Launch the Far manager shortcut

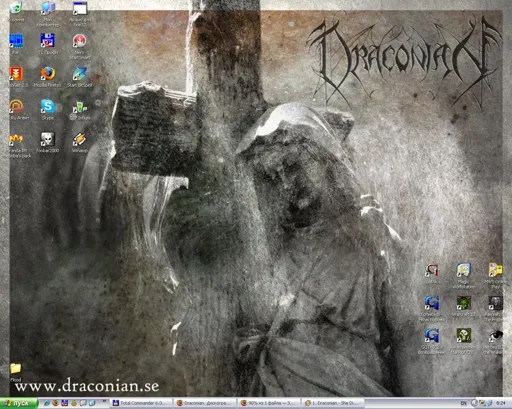click(x=16, y=41)
